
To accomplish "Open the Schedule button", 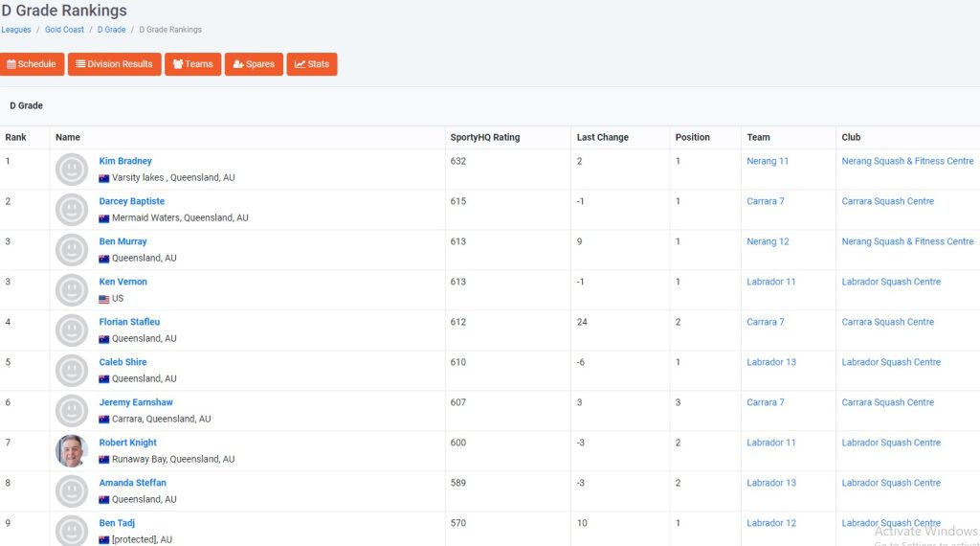I will click(x=32, y=64).
